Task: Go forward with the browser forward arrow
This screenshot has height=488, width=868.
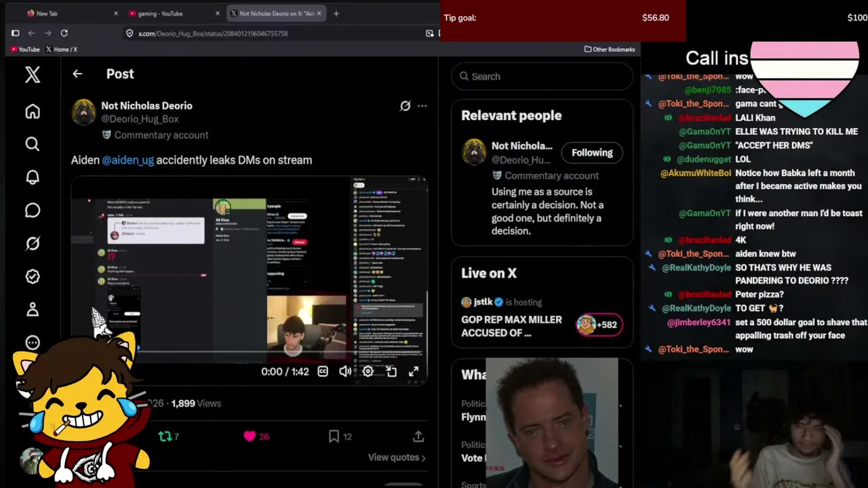Action: point(47,33)
